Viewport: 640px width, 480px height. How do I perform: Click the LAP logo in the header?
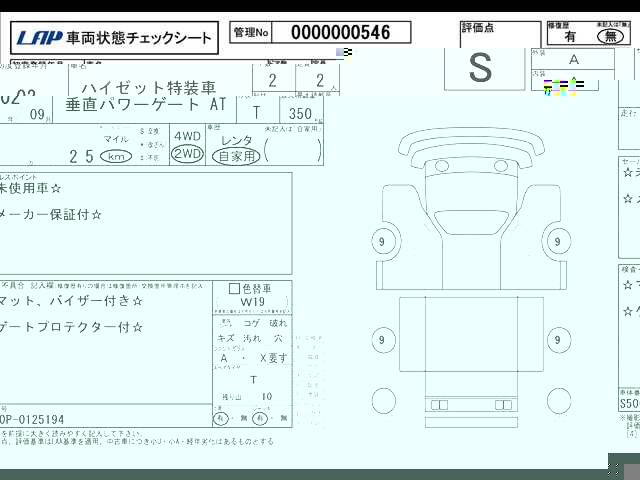pos(39,39)
